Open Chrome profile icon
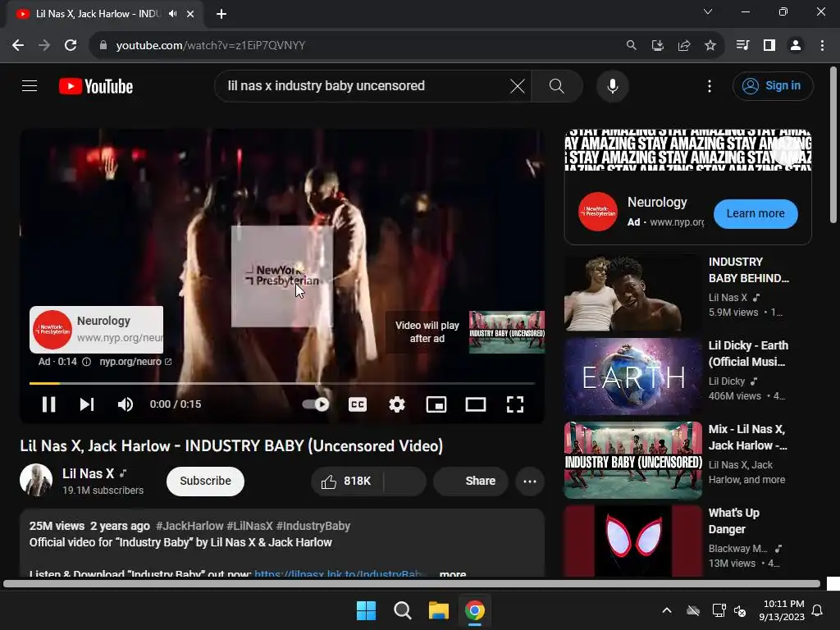The height and width of the screenshot is (630, 840). pos(796,46)
